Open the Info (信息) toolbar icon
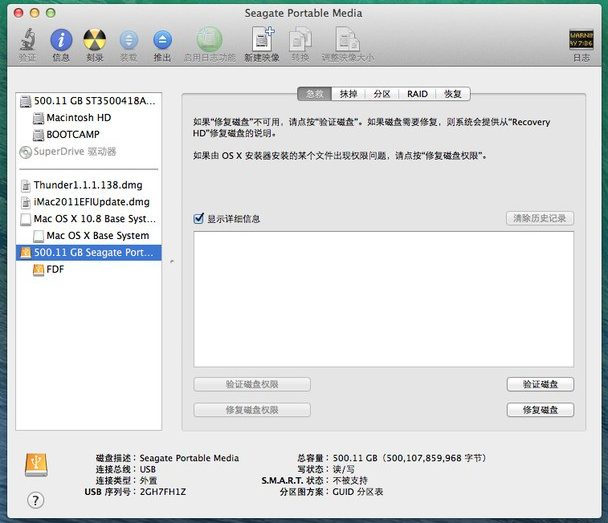The width and height of the screenshot is (608, 523). pos(61,40)
